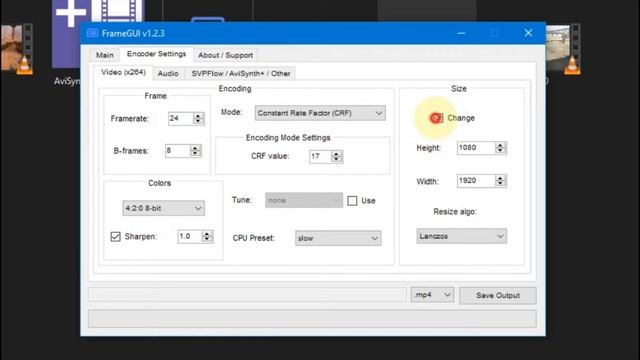Image resolution: width=640 pixels, height=360 pixels.
Task: Decrease CRF value with down arrow
Action: [x=336, y=160]
